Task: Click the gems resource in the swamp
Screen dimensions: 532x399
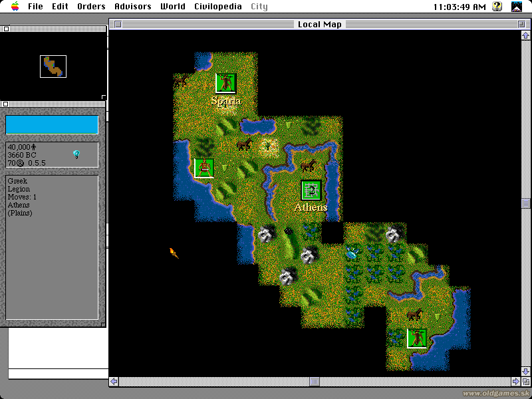Action: (352, 253)
